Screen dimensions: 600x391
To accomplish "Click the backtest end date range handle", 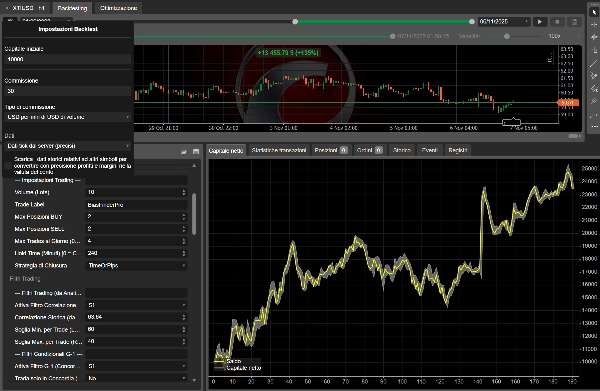I will pos(471,22).
